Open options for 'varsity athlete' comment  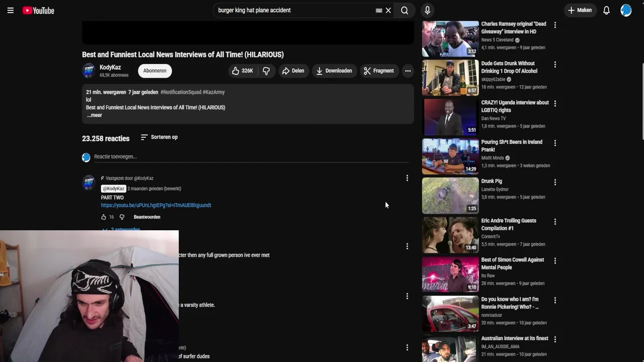pyautogui.click(x=407, y=296)
